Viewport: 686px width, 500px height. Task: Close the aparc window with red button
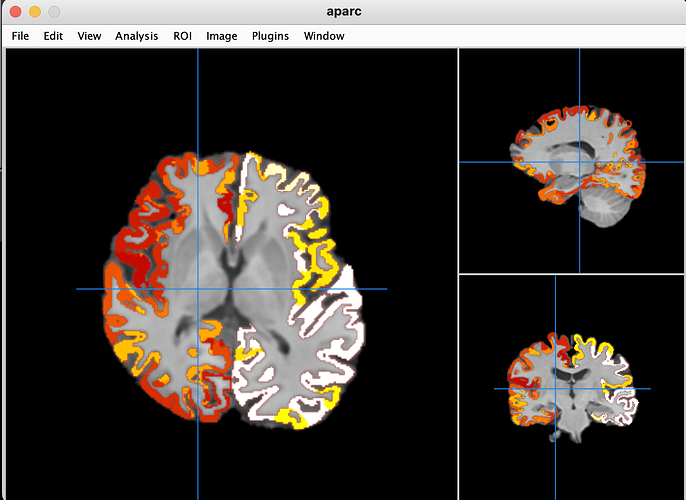click(15, 12)
